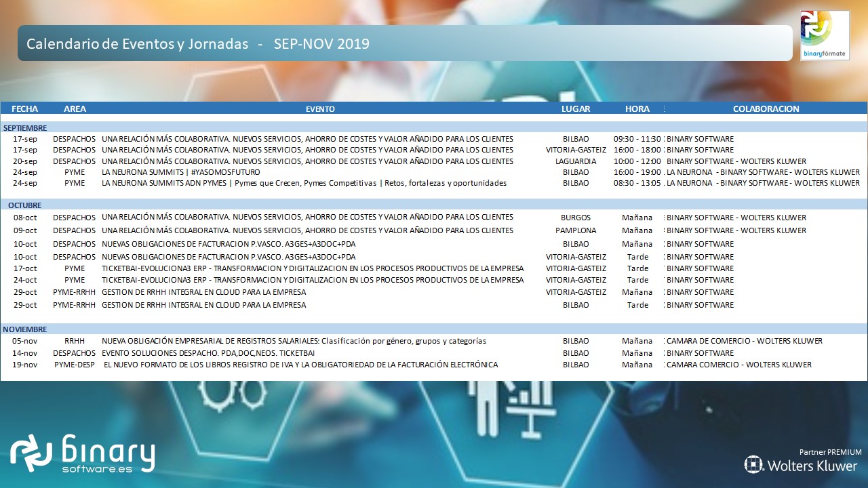Click the 09:30 - 11:30 time cell
The width and height of the screenshot is (868, 488).
pos(637,139)
